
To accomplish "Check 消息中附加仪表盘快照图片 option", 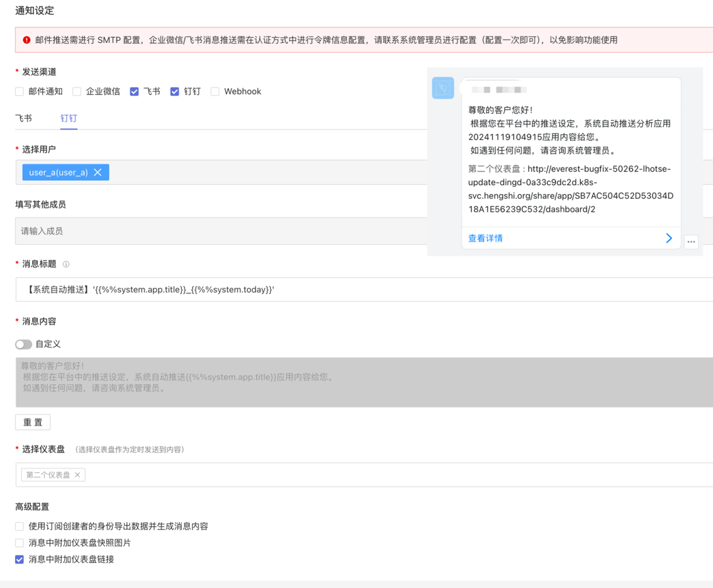I will (x=20, y=543).
